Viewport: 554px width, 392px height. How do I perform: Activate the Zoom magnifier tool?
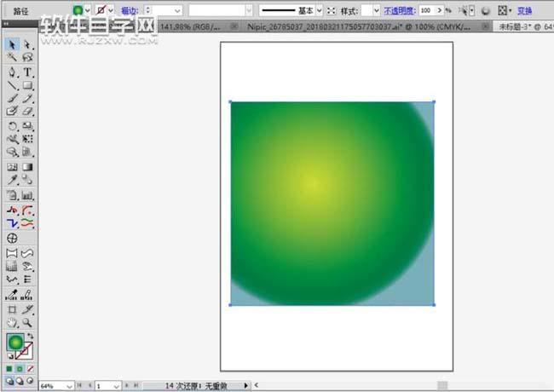27,323
